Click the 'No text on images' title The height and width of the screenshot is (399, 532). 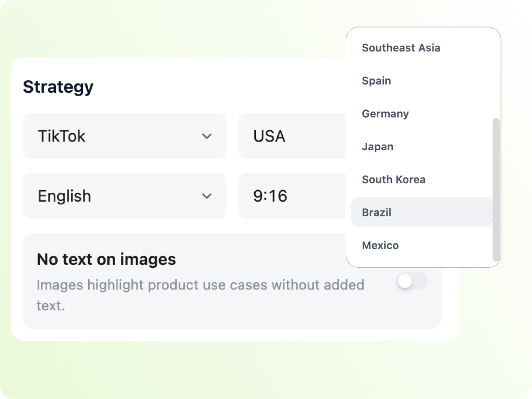pyautogui.click(x=106, y=259)
